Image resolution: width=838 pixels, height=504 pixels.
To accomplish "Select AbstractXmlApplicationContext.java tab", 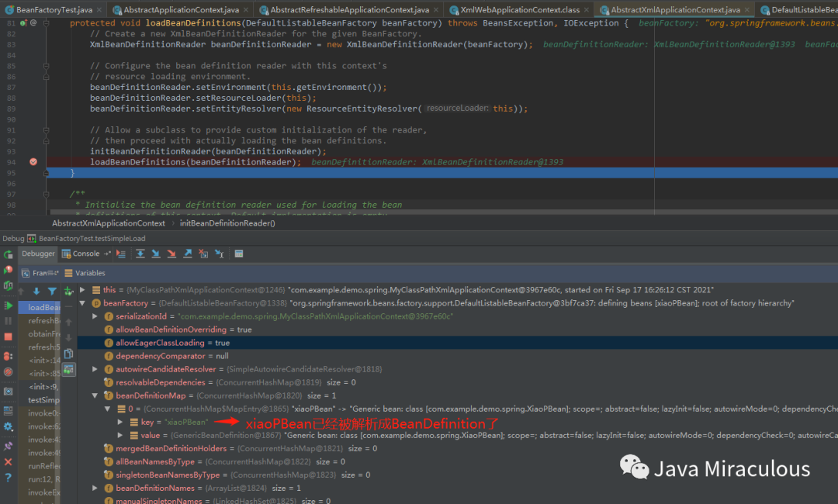I will tap(676, 9).
